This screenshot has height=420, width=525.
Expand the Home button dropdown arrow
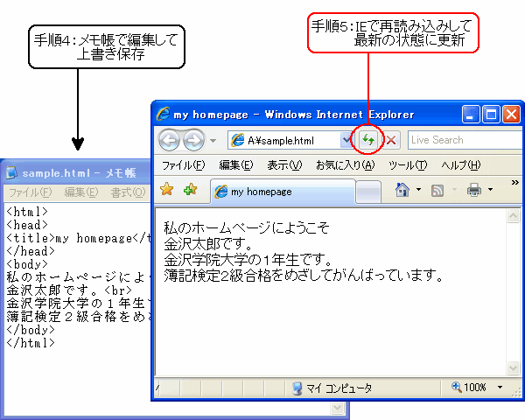click(418, 190)
